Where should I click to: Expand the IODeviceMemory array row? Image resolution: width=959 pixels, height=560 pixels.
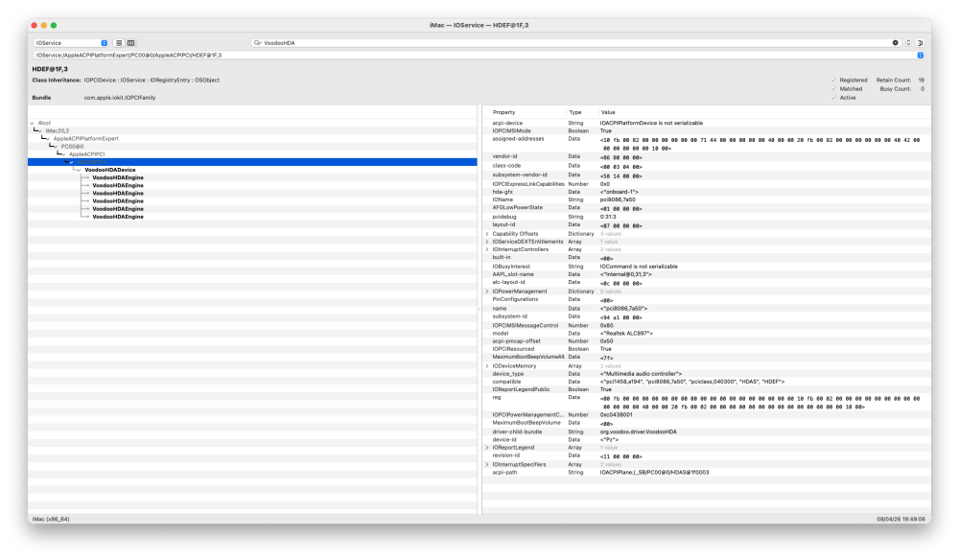[487, 366]
